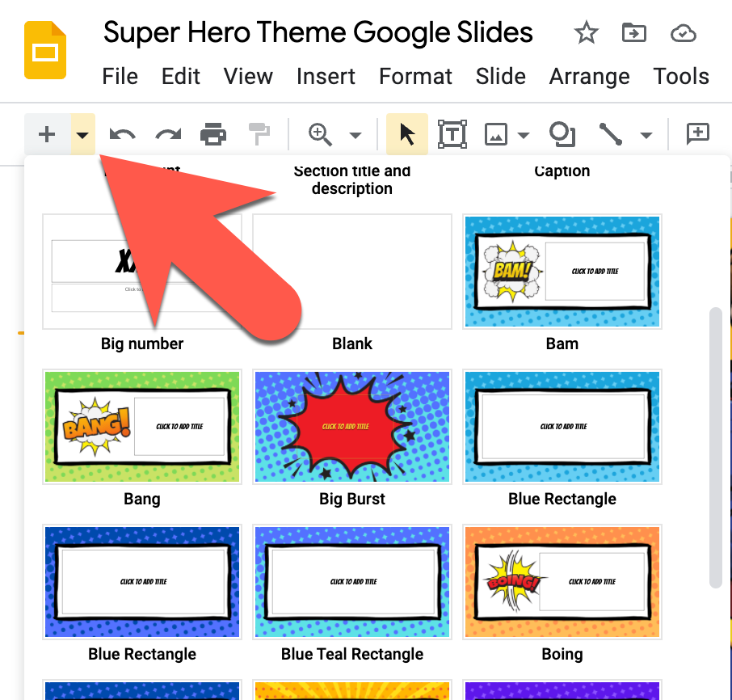Choose the Blue Teal Rectangle layout
The image size is (732, 700).
point(352,581)
